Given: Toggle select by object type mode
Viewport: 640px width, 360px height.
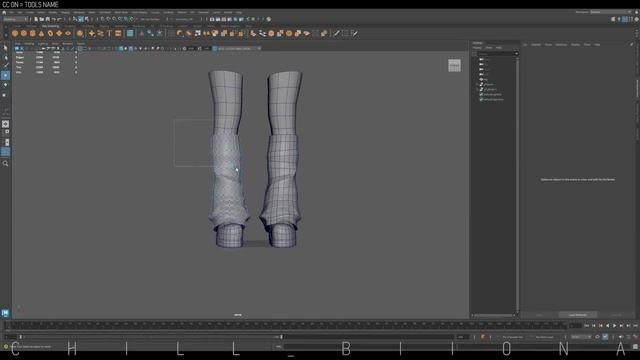Looking at the screenshot, I should [81, 19].
